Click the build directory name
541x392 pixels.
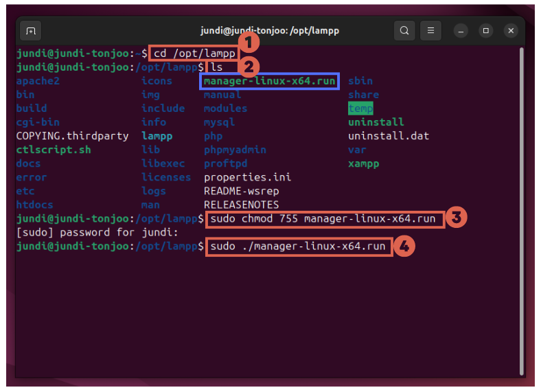[32, 108]
